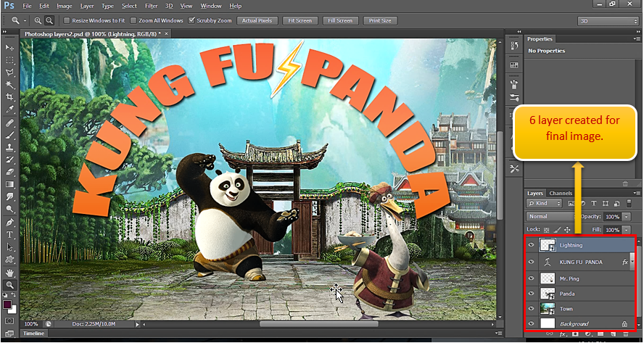Select the Brush tool
Viewport: 644px width, 343px height.
[x=10, y=135]
